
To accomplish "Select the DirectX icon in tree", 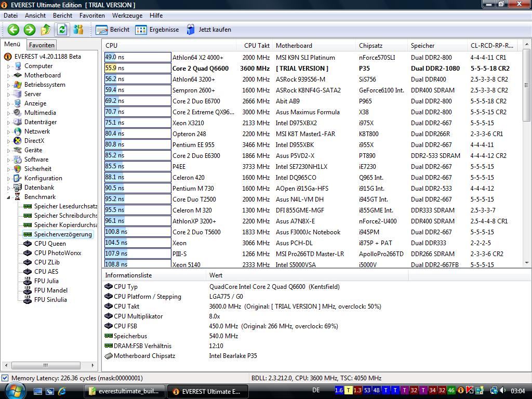I will tap(18, 140).
